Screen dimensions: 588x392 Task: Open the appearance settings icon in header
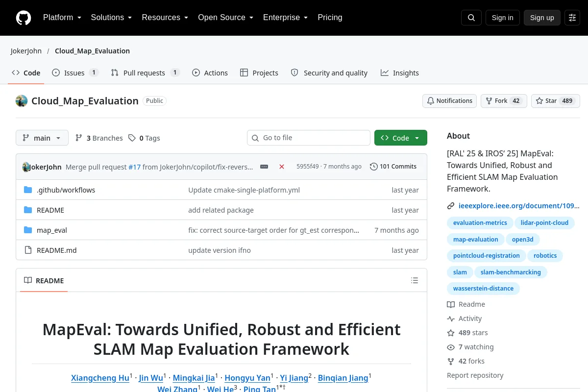tap(572, 18)
